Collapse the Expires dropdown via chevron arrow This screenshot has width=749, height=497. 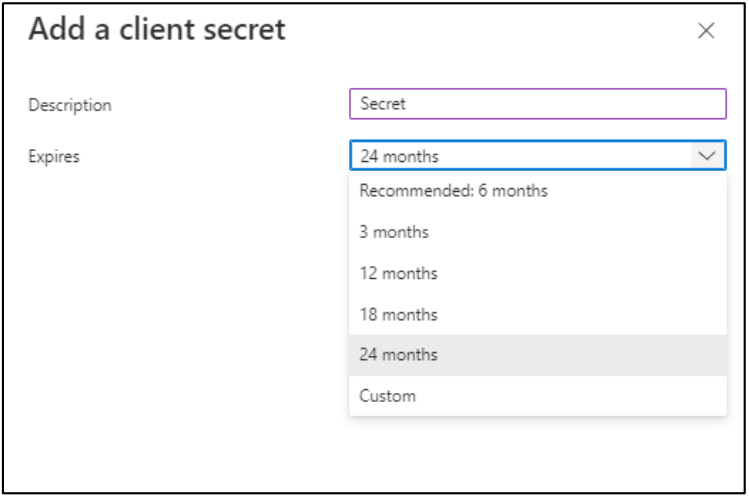707,156
